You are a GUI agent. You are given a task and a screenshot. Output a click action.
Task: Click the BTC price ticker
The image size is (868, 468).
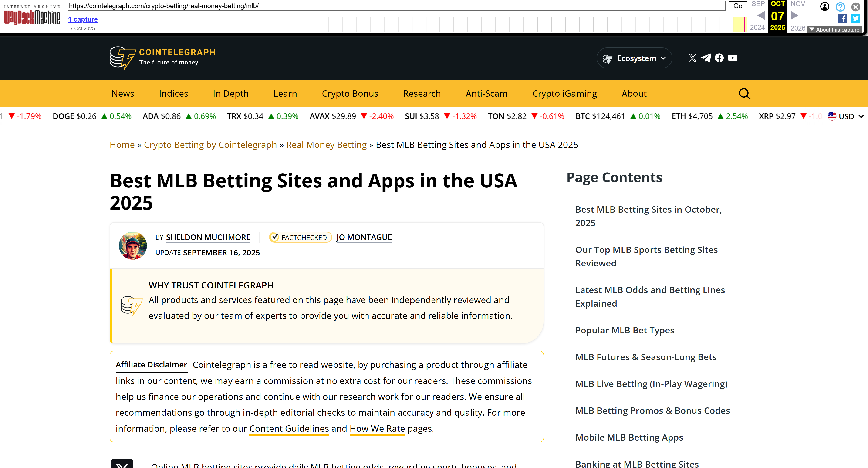[x=618, y=116]
